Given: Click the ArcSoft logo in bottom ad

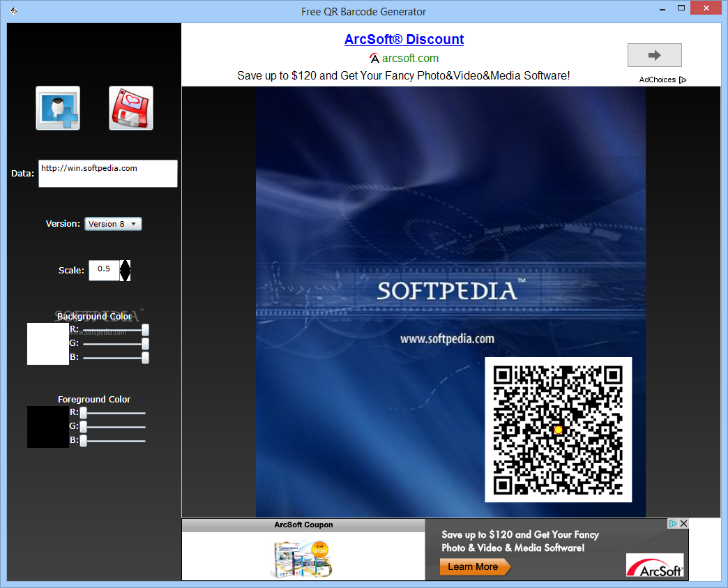Looking at the screenshot, I should click(x=655, y=566).
